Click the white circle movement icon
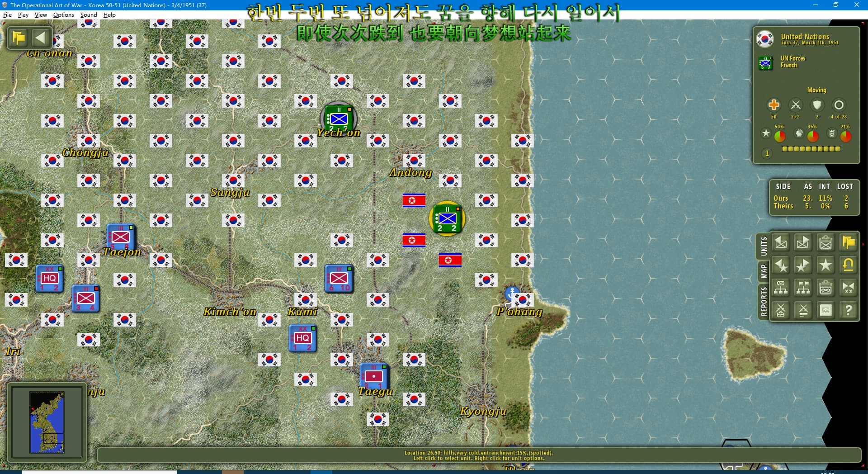The height and width of the screenshot is (474, 868). [x=839, y=105]
